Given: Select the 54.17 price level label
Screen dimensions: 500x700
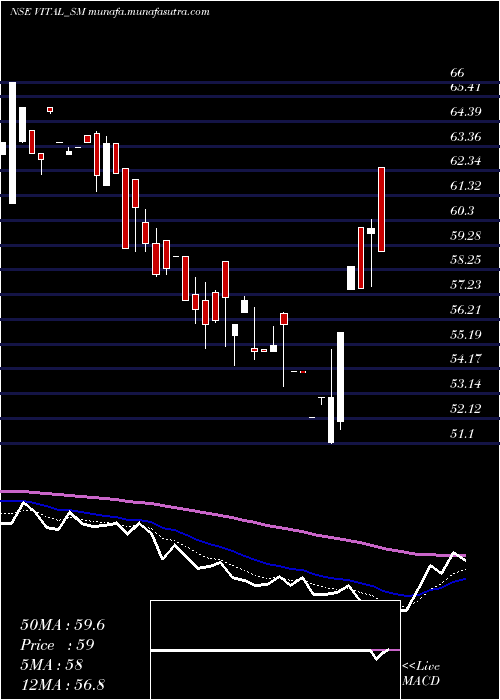Looking at the screenshot, I should (466, 359).
